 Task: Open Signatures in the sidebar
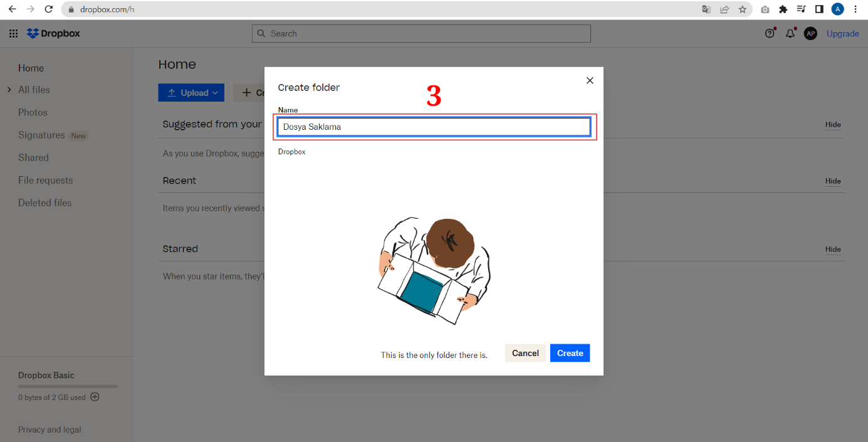tap(41, 135)
